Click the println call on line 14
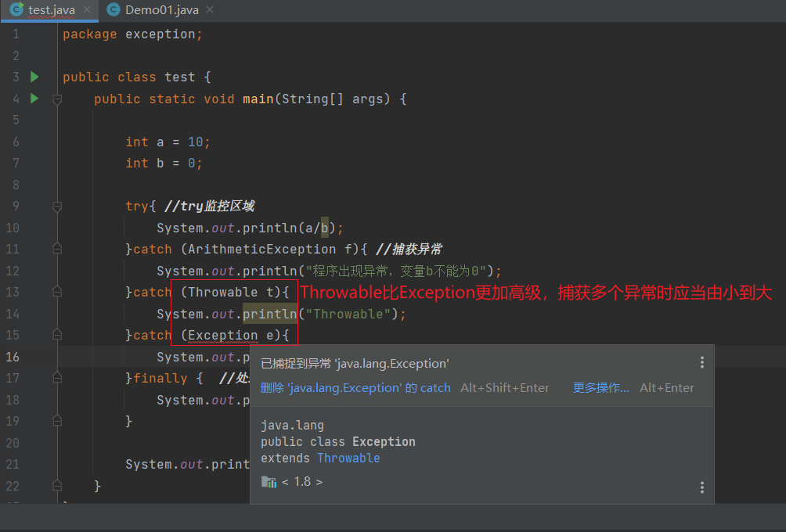The height and width of the screenshot is (532, 786). pos(269,314)
